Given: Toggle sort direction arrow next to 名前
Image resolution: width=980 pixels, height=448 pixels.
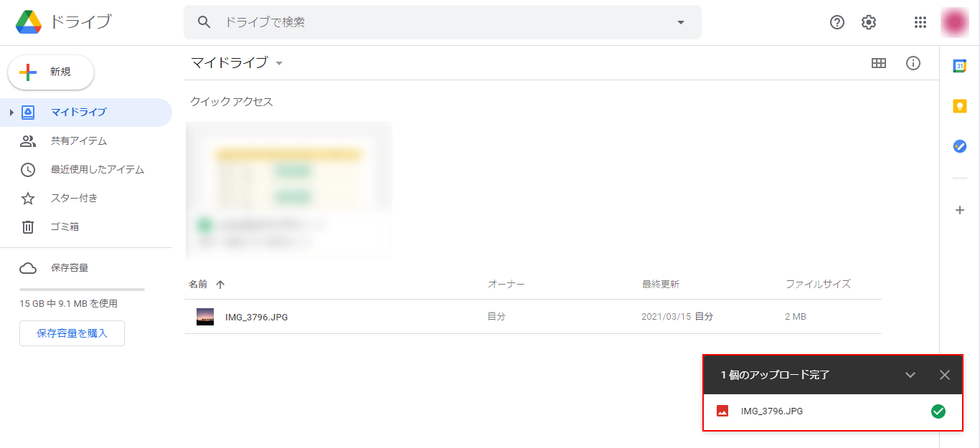Looking at the screenshot, I should click(220, 285).
